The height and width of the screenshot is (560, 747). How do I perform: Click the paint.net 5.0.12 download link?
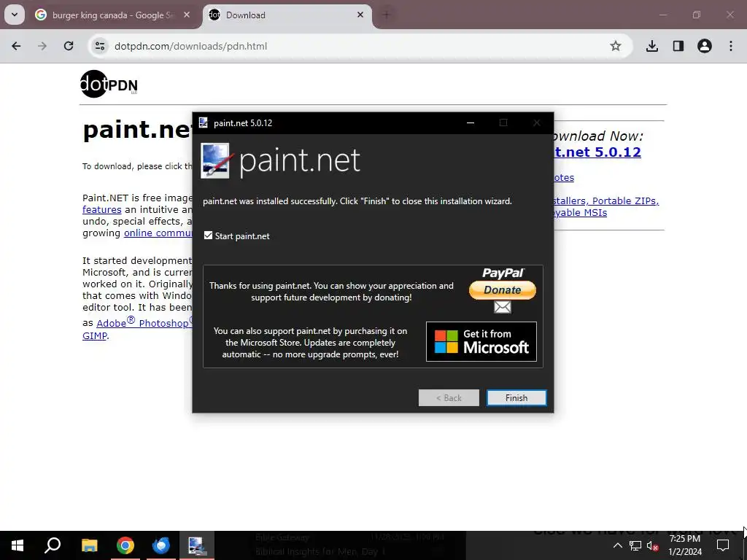pos(597,152)
